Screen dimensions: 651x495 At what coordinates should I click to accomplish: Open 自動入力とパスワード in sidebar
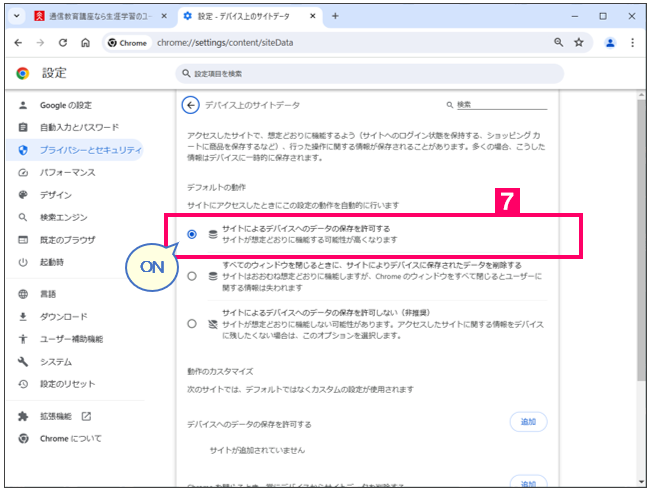click(x=79, y=128)
